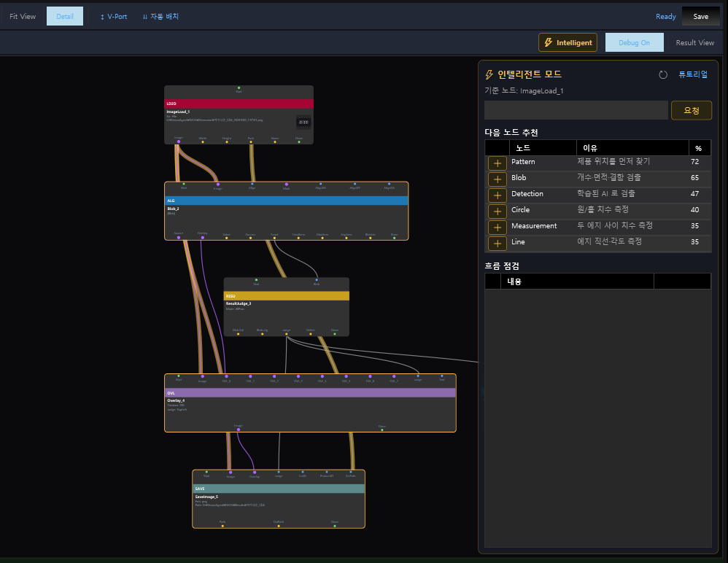The image size is (728, 563).
Task: Toggle V-Port orientation
Action: 113,16
